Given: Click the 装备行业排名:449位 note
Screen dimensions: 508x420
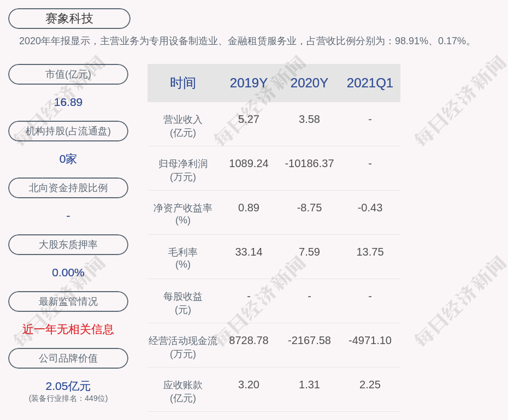Looking at the screenshot, I should click(68, 398).
